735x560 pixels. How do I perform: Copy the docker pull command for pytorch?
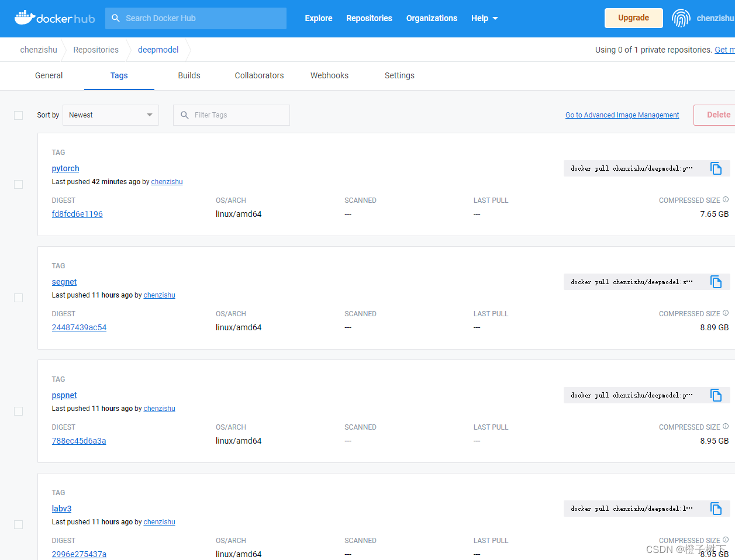[x=716, y=168]
